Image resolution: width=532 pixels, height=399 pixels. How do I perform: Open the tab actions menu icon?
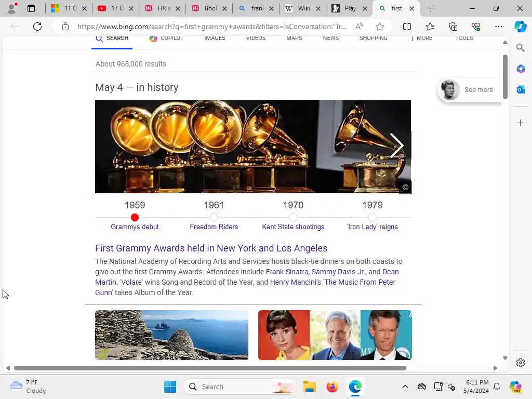tap(31, 8)
